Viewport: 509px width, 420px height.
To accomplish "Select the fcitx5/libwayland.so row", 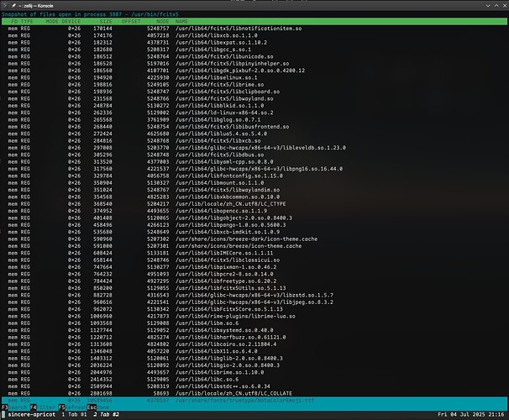I will 254,98.
